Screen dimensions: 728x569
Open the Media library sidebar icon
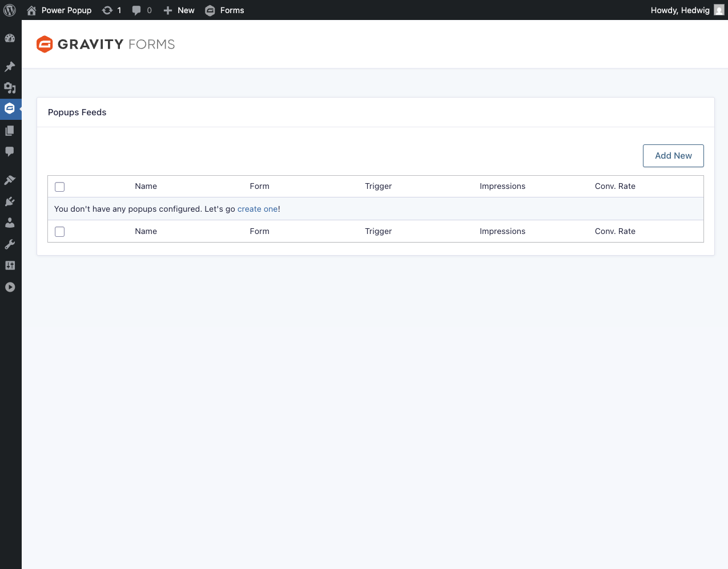pyautogui.click(x=10, y=88)
